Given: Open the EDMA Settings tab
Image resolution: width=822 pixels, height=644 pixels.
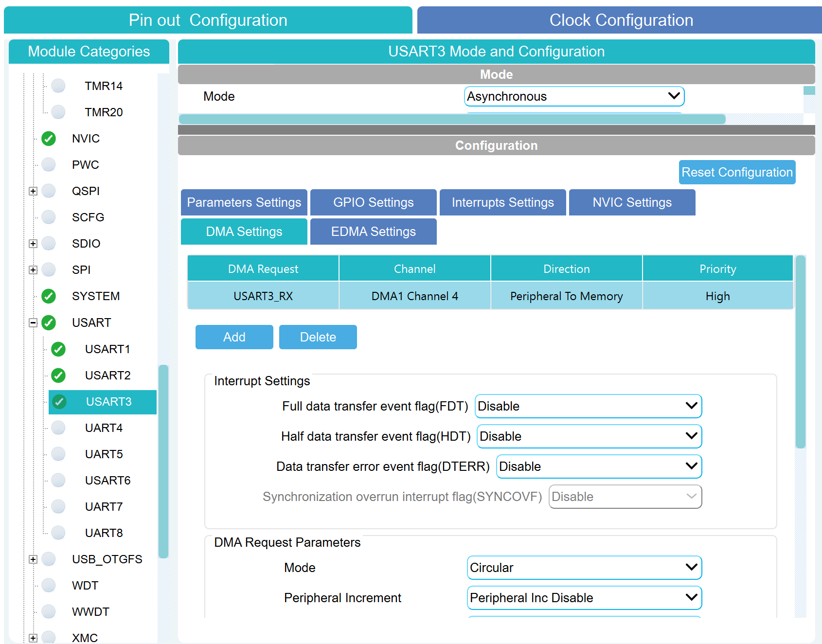Looking at the screenshot, I should click(x=374, y=232).
